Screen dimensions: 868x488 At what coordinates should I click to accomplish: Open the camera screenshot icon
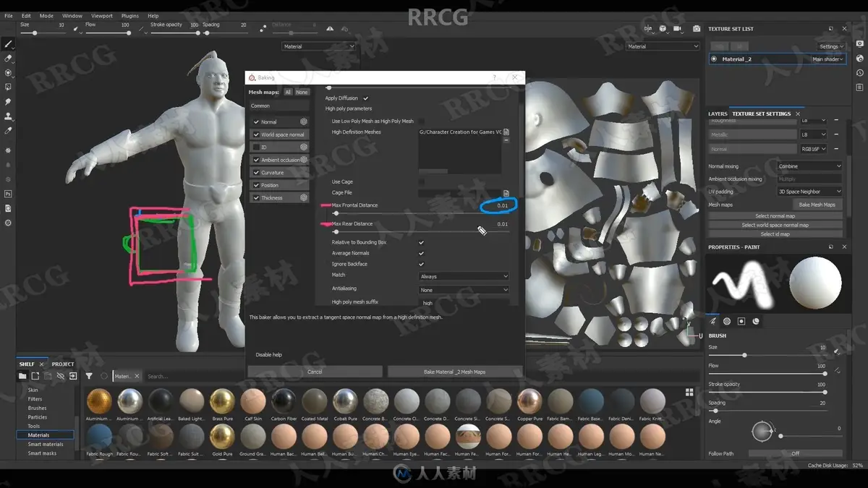697,28
